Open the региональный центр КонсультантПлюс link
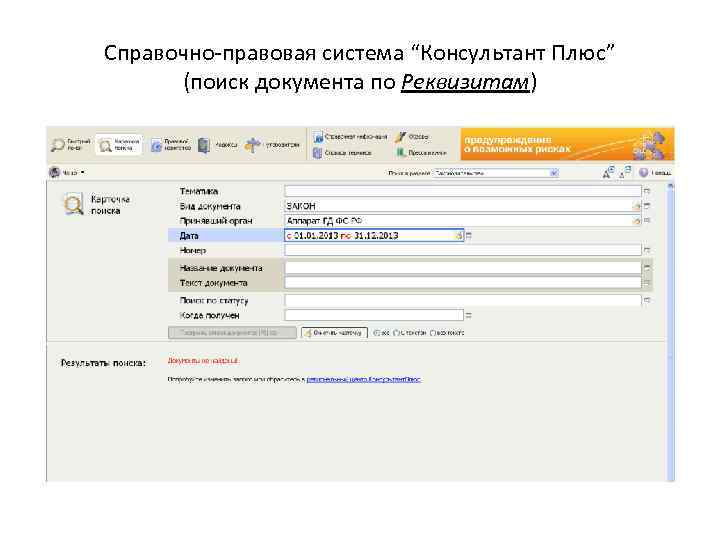This screenshot has height=540, width=720. [x=364, y=379]
